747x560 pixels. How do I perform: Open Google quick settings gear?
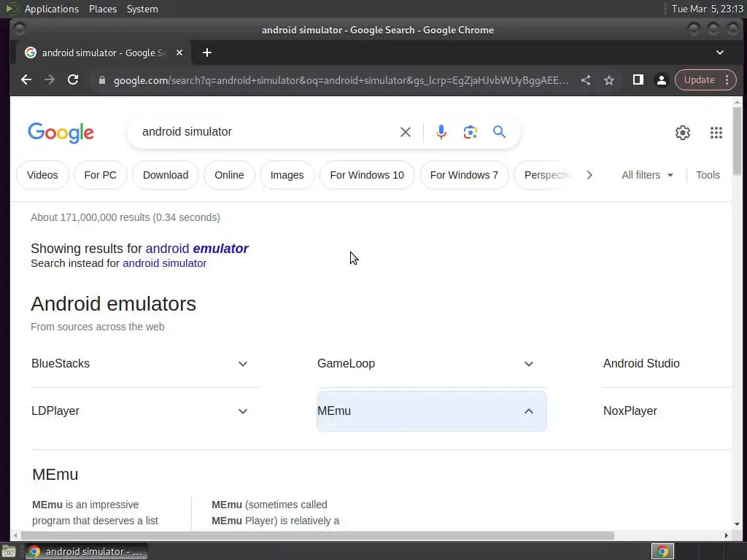pyautogui.click(x=683, y=133)
